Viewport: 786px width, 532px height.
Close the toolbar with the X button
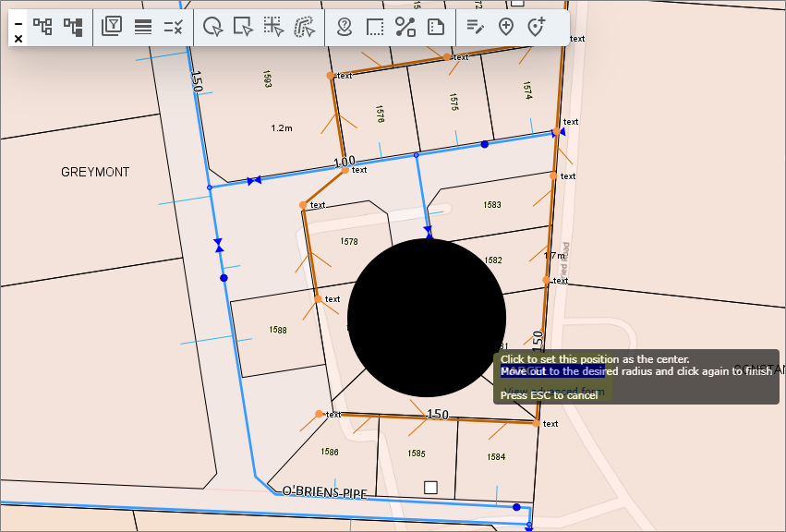coord(18,39)
